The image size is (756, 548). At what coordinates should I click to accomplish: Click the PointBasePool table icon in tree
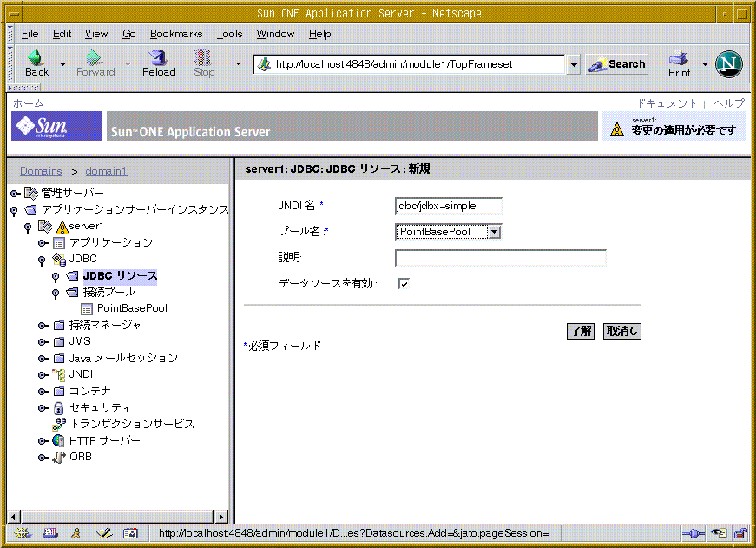pos(87,308)
